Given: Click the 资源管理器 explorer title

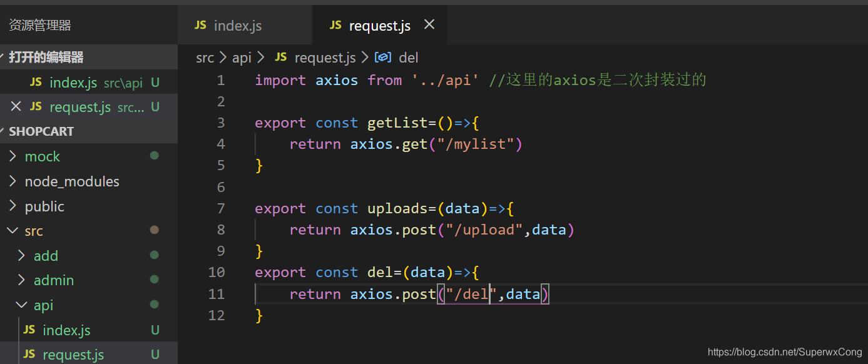Looking at the screenshot, I should [40, 26].
